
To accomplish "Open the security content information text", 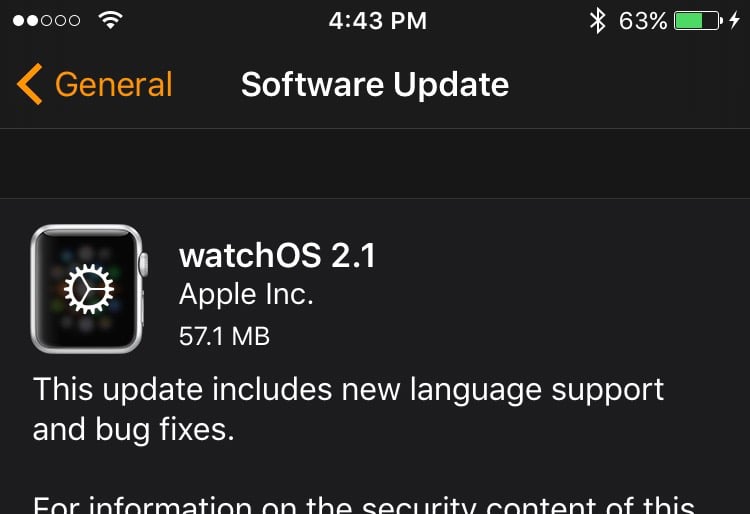I will [x=364, y=504].
